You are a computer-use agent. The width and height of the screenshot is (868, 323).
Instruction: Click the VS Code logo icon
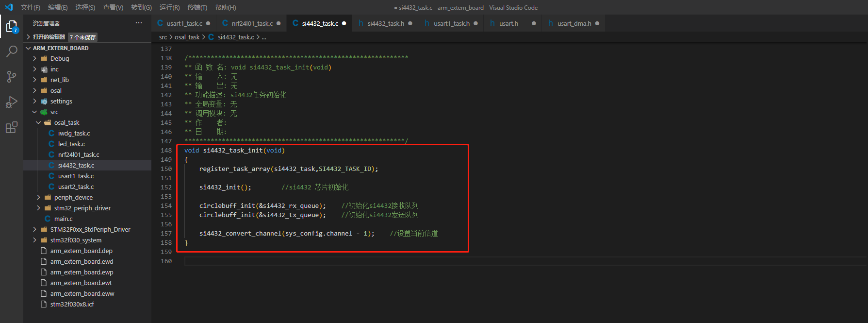[9, 7]
